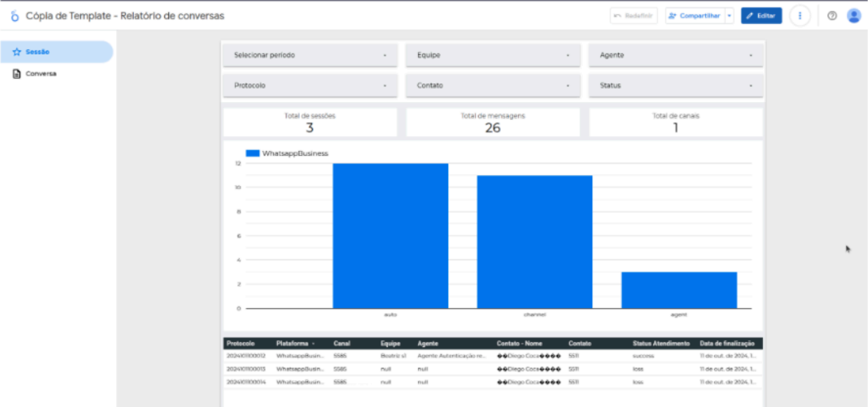Viewport: 868px width, 407px height.
Task: Select protocol 2024101100014 cell
Action: (x=246, y=382)
